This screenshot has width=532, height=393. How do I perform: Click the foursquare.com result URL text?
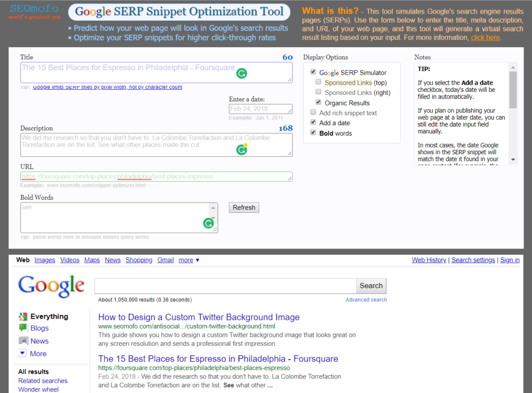tap(194, 368)
